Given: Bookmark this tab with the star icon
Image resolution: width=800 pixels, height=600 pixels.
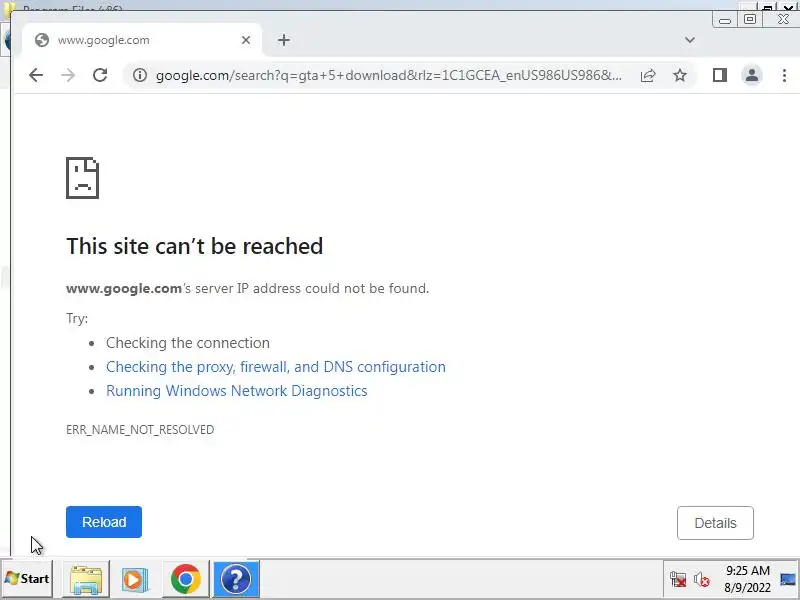Looking at the screenshot, I should (x=680, y=76).
